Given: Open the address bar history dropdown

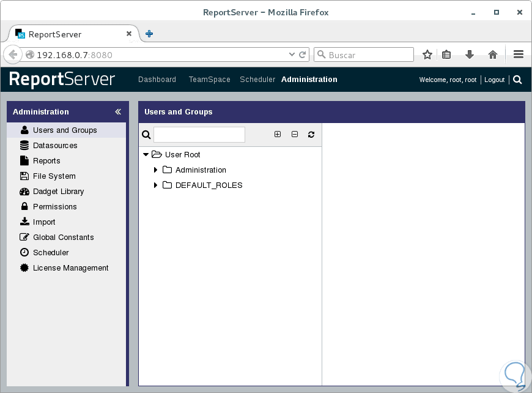Looking at the screenshot, I should (x=292, y=54).
